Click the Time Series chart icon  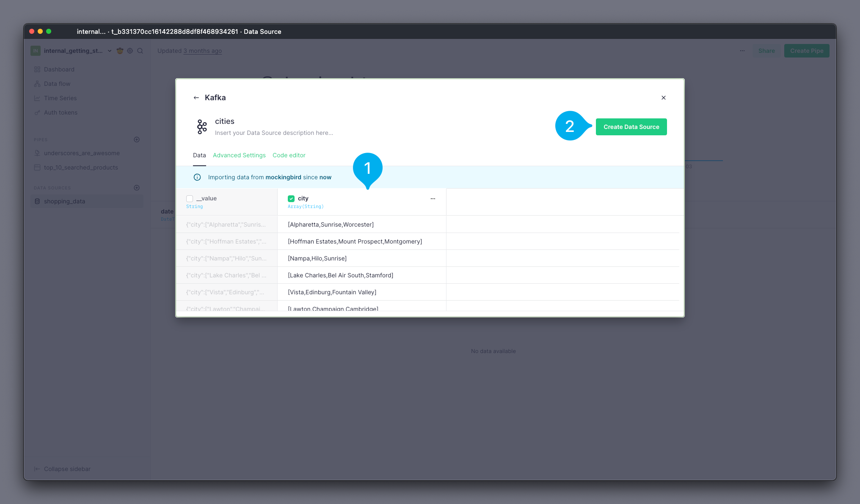pyautogui.click(x=37, y=98)
